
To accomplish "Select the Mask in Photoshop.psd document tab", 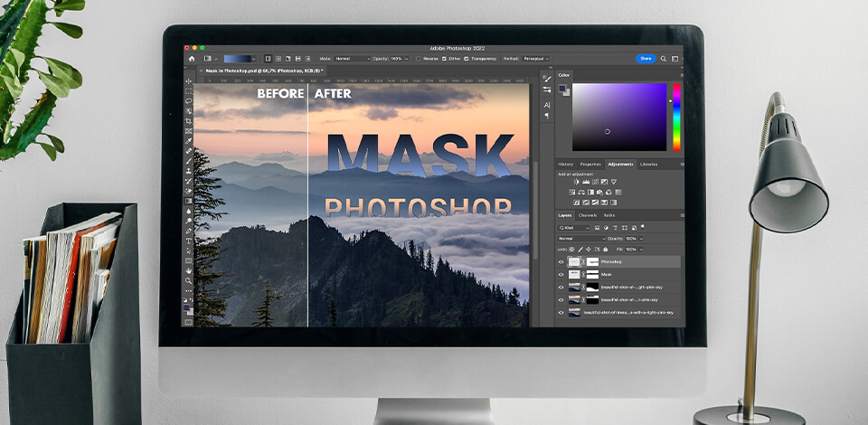I will click(261, 71).
